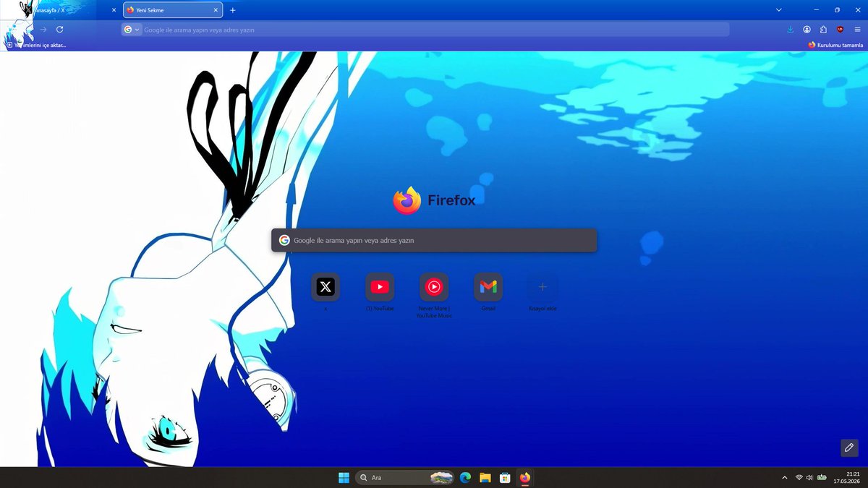Customize new tab with pencil icon
Viewport: 868px width, 488px height.
(x=849, y=448)
